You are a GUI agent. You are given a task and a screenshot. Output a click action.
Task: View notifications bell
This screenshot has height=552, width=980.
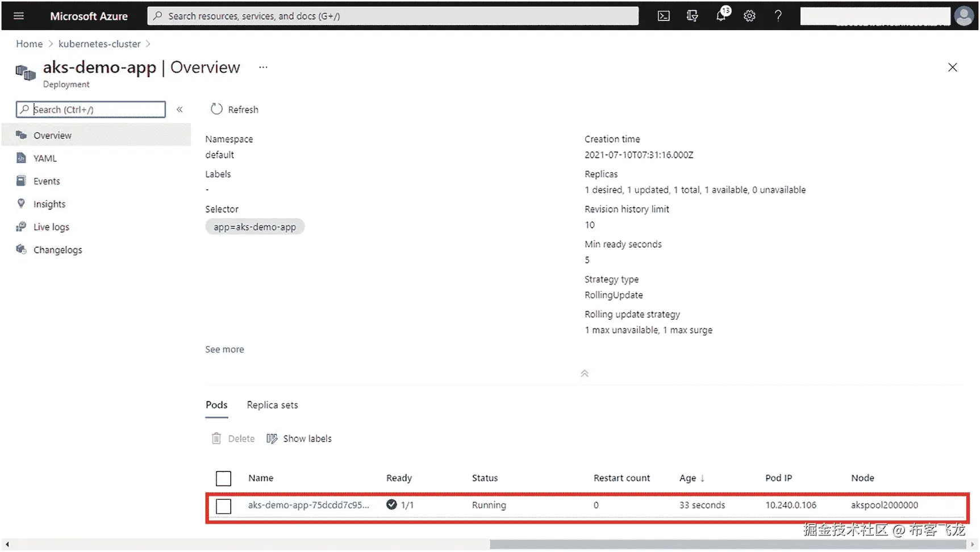point(722,15)
